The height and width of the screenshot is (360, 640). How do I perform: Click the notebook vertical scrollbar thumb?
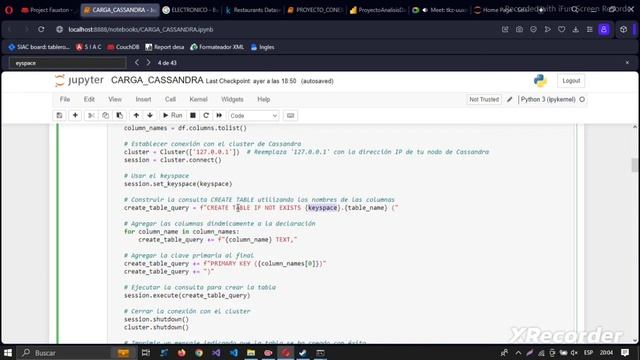(x=635, y=166)
